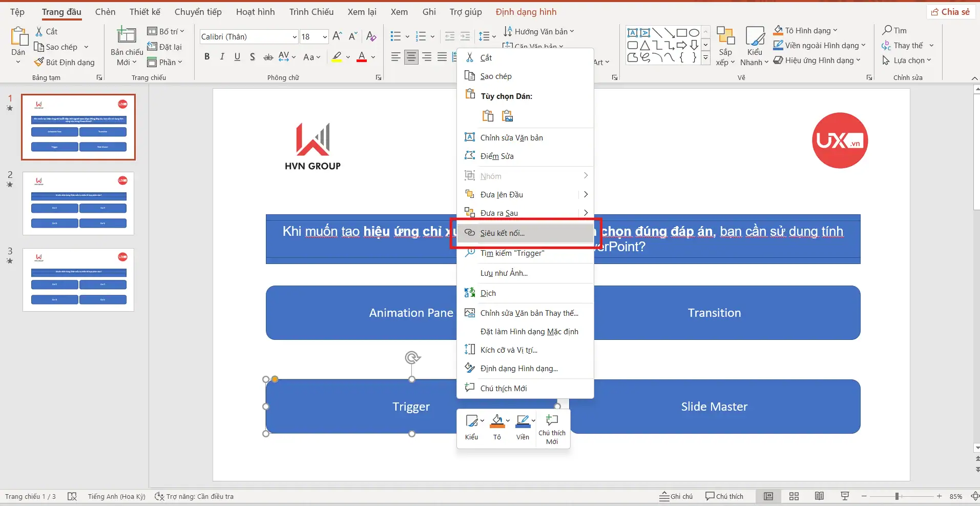This screenshot has width=980, height=506.
Task: Toggle Italic formatting
Action: pos(222,57)
